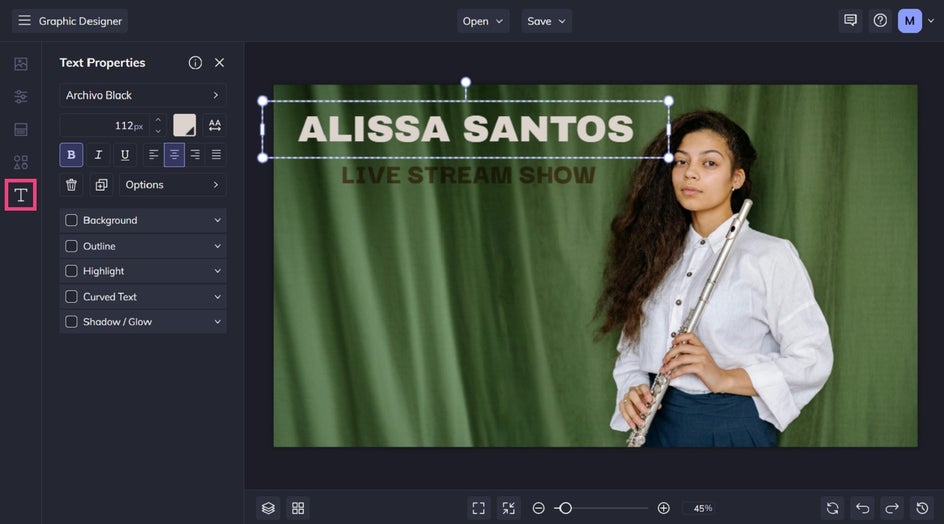Open the Options submenu
The width and height of the screenshot is (944, 524).
(x=172, y=185)
